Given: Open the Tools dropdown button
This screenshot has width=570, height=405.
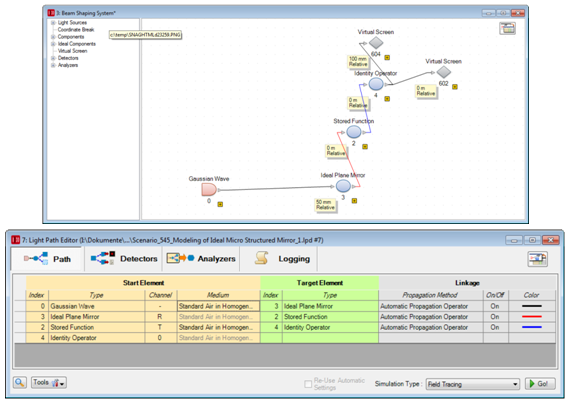Looking at the screenshot, I should [x=49, y=382].
